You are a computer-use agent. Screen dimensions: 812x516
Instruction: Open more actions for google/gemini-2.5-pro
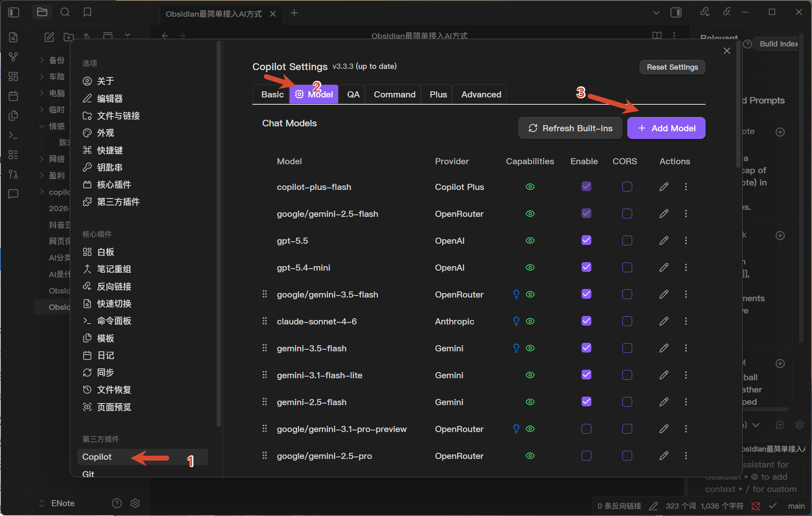[686, 456]
